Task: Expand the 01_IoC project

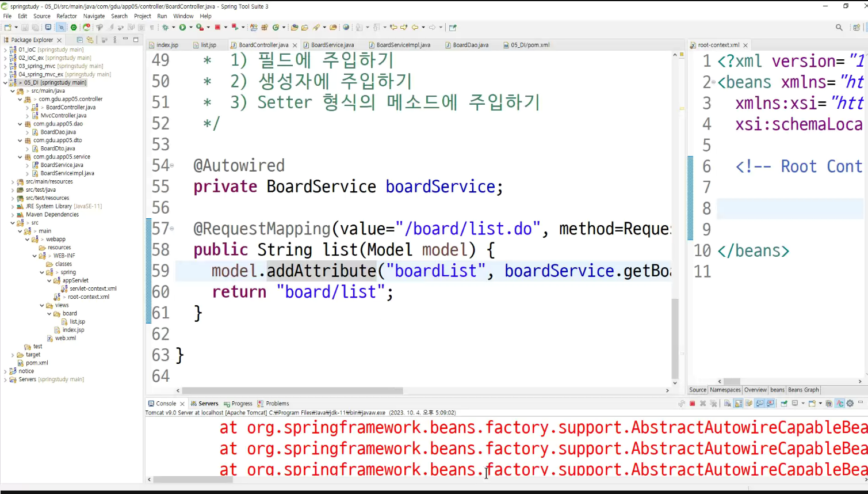Action: 5,50
